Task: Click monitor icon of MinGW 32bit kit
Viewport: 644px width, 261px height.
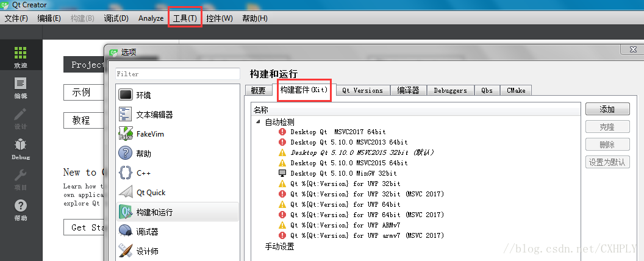Action: pos(282,173)
